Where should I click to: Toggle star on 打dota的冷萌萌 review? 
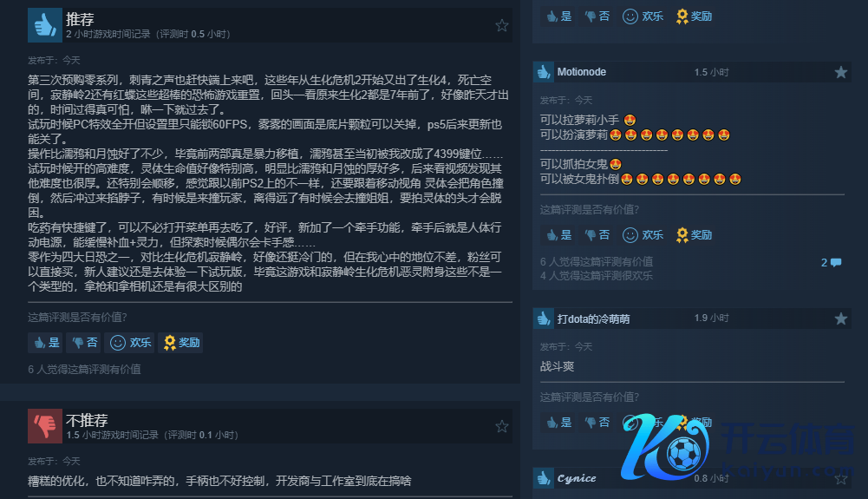pos(841,318)
